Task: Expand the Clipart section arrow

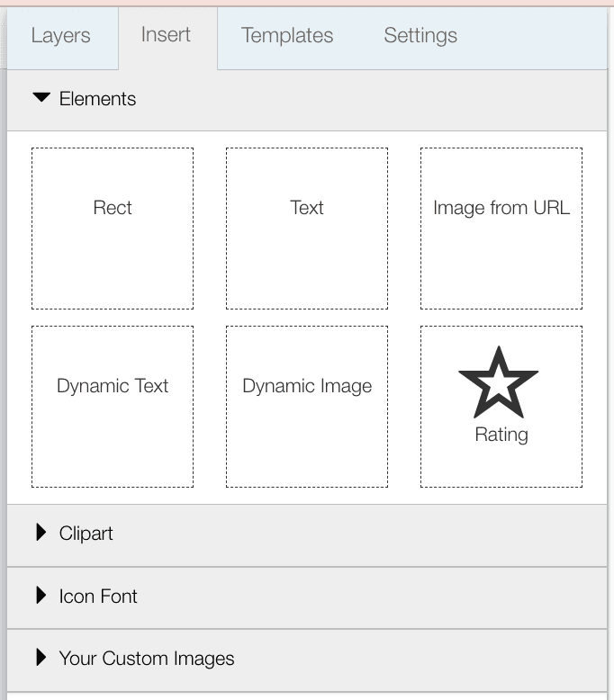Action: 41,533
